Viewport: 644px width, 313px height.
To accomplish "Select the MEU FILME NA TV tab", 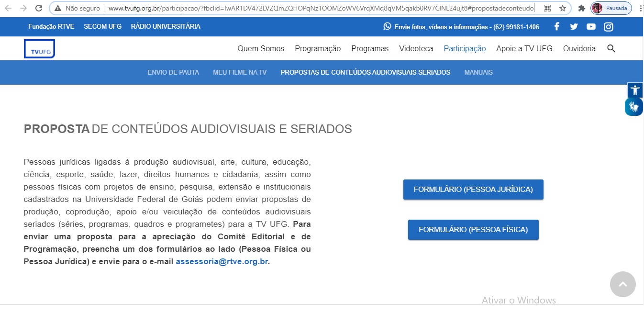I will (240, 72).
